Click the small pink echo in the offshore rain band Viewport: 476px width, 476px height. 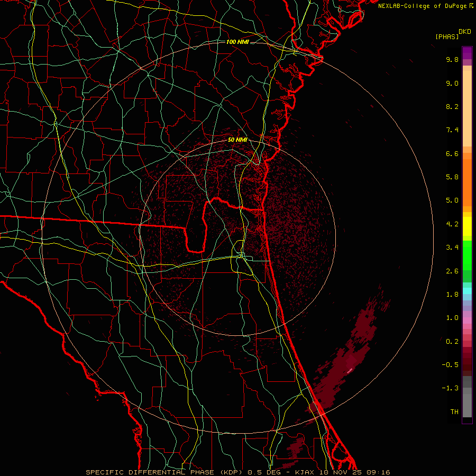tap(350, 371)
